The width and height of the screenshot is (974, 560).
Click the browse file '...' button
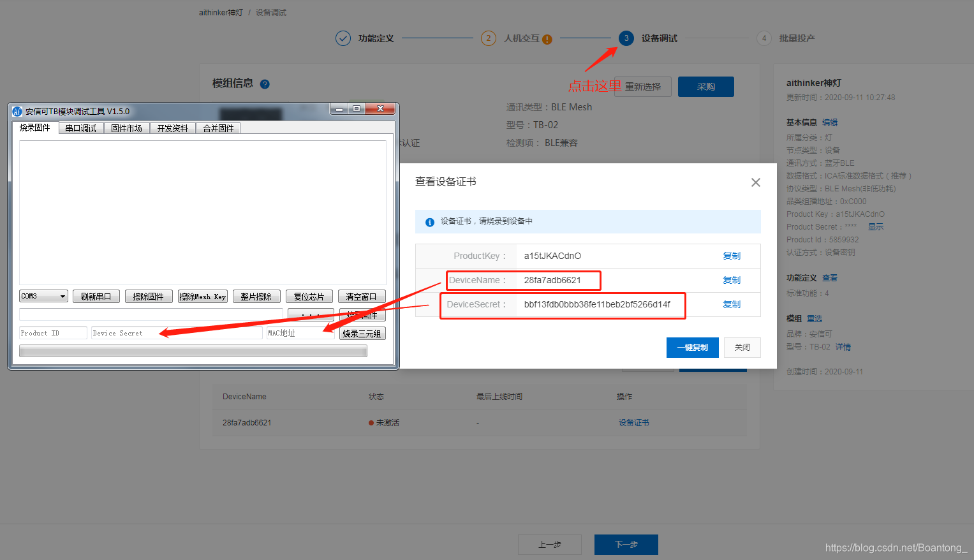click(311, 315)
